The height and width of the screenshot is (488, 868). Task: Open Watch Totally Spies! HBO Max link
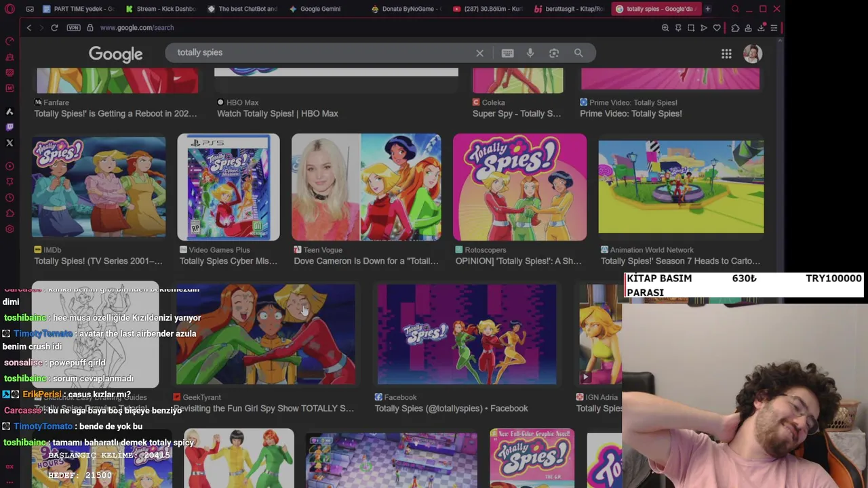[x=277, y=114]
